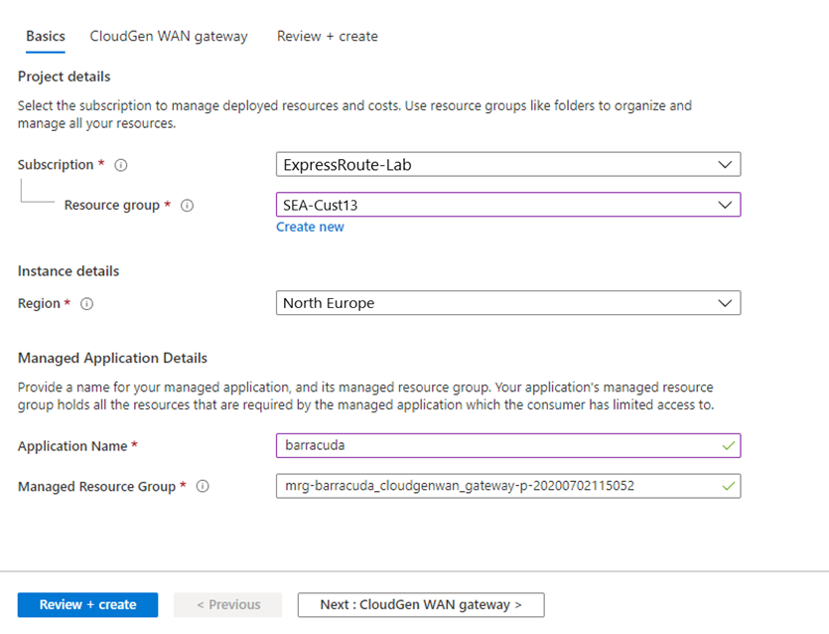
Task: Click the green checkmark in Managed Resource Group field
Action: pyautogui.click(x=727, y=487)
